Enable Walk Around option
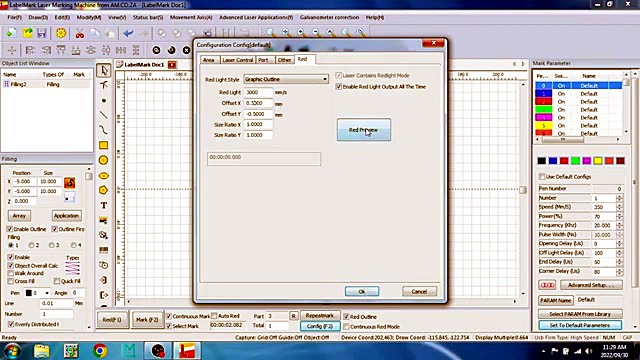The width and height of the screenshot is (640, 360). [x=11, y=273]
